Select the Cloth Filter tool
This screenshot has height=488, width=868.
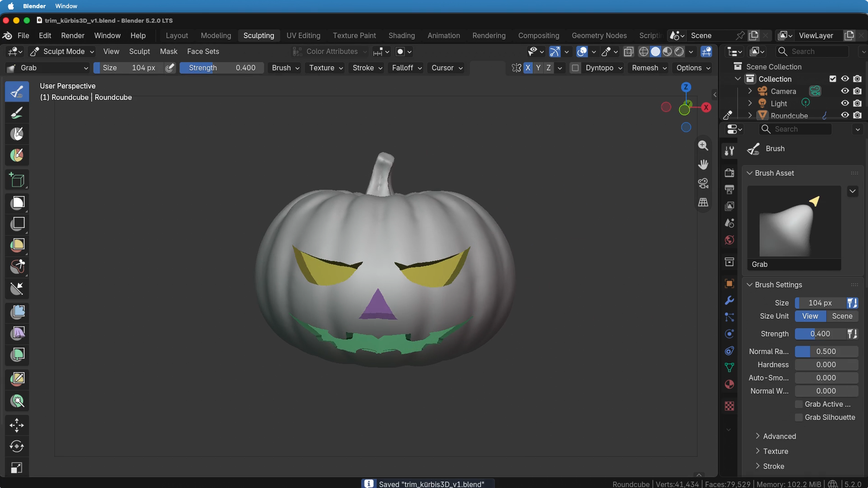17,333
